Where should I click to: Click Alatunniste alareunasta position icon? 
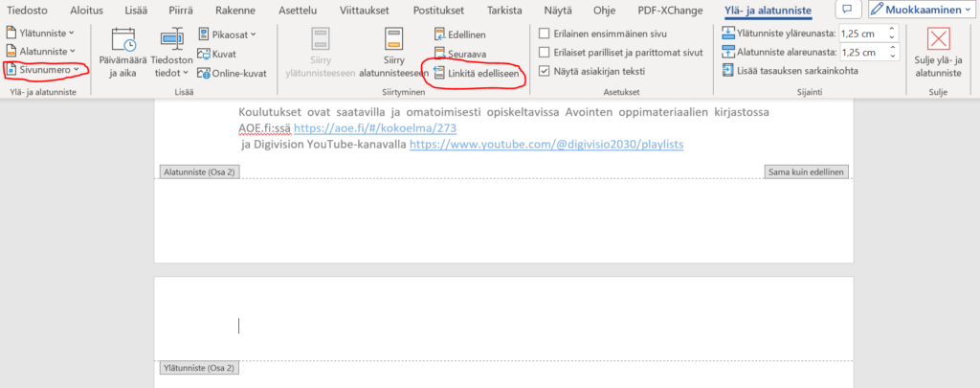pos(728,52)
